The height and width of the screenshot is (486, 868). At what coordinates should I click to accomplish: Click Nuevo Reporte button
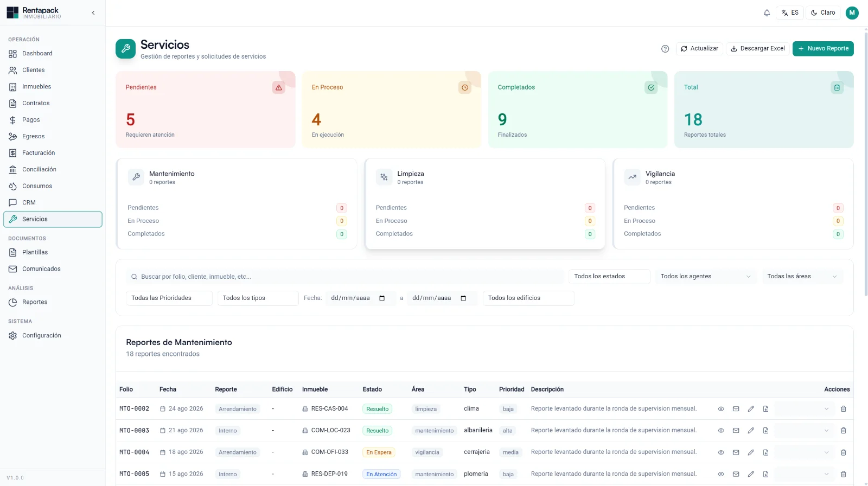point(823,49)
